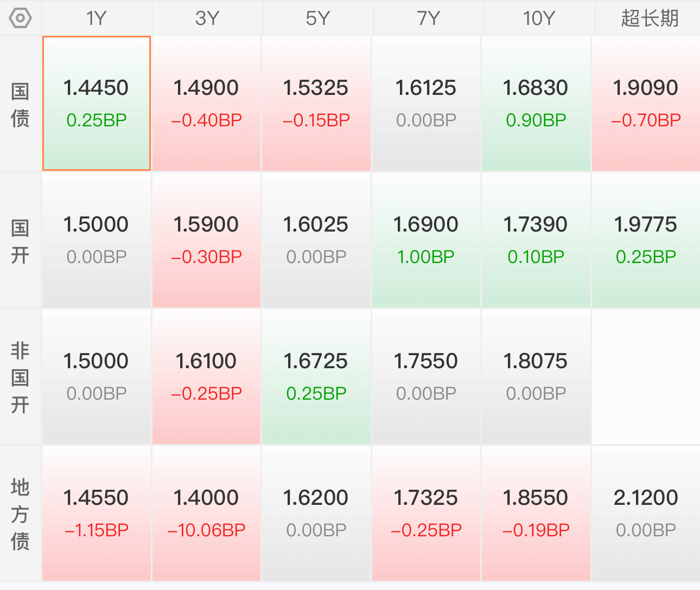This screenshot has width=700, height=590.
Task: Open 非国开 5Y cell showing 1.6725
Action: [x=316, y=377]
